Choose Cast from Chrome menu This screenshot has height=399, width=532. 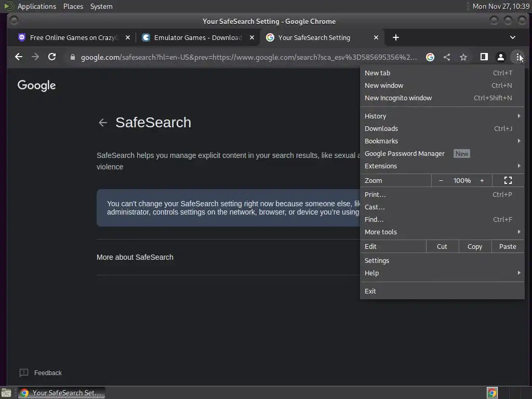point(442,207)
